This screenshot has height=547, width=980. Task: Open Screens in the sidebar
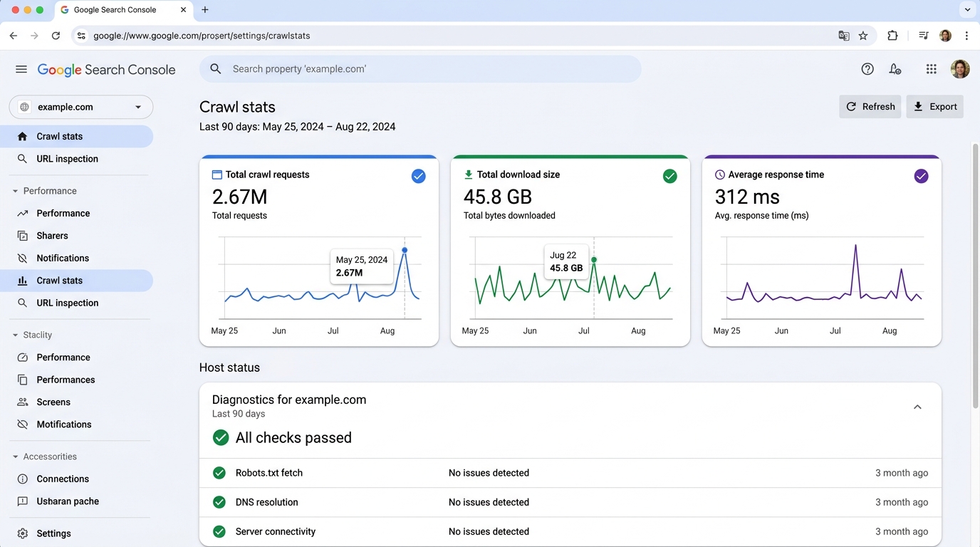pos(76,402)
